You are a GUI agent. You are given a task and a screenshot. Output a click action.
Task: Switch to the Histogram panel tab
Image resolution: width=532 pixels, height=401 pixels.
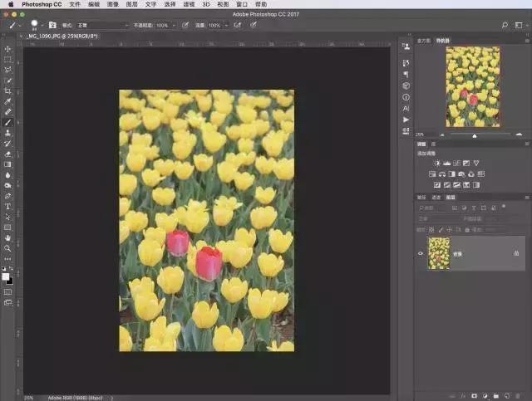click(422, 40)
